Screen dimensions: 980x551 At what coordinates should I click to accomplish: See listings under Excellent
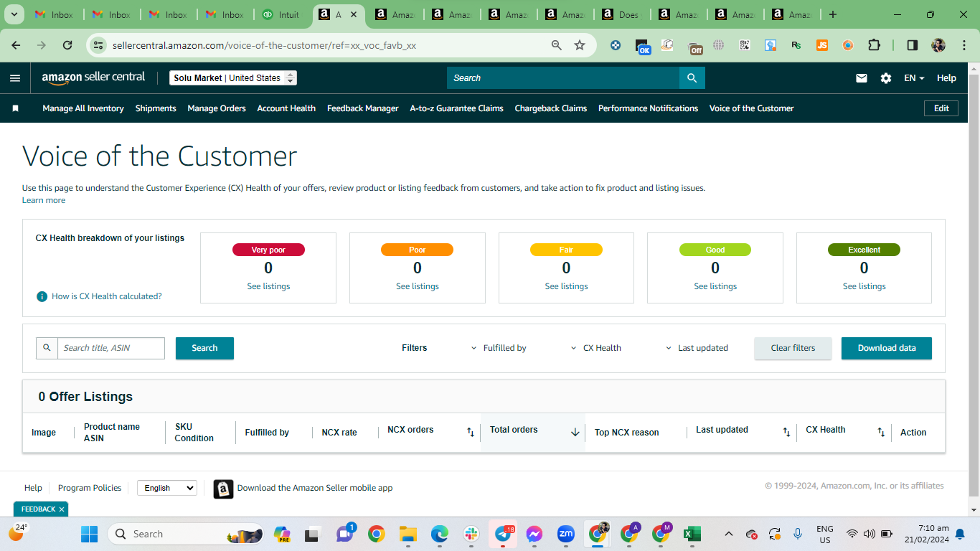864,286
